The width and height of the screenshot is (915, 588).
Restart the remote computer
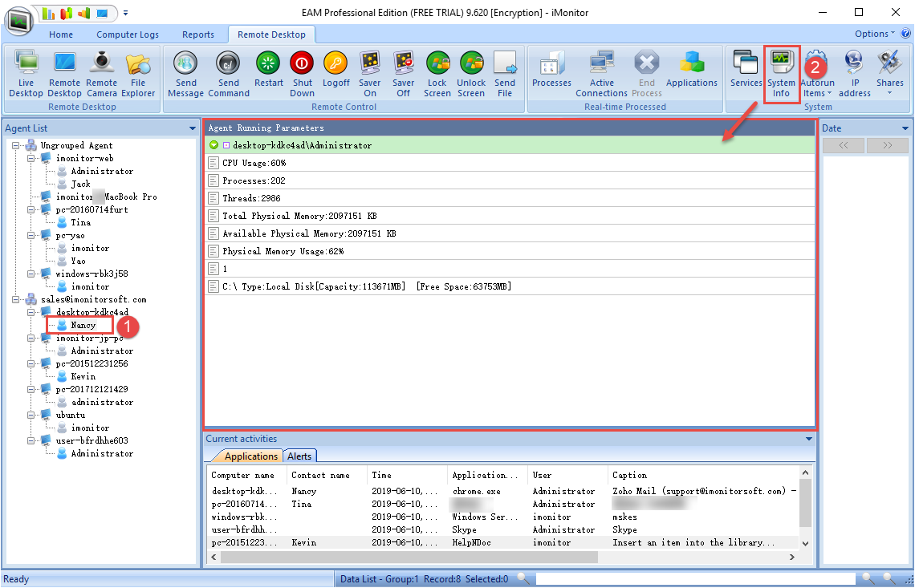click(x=268, y=70)
